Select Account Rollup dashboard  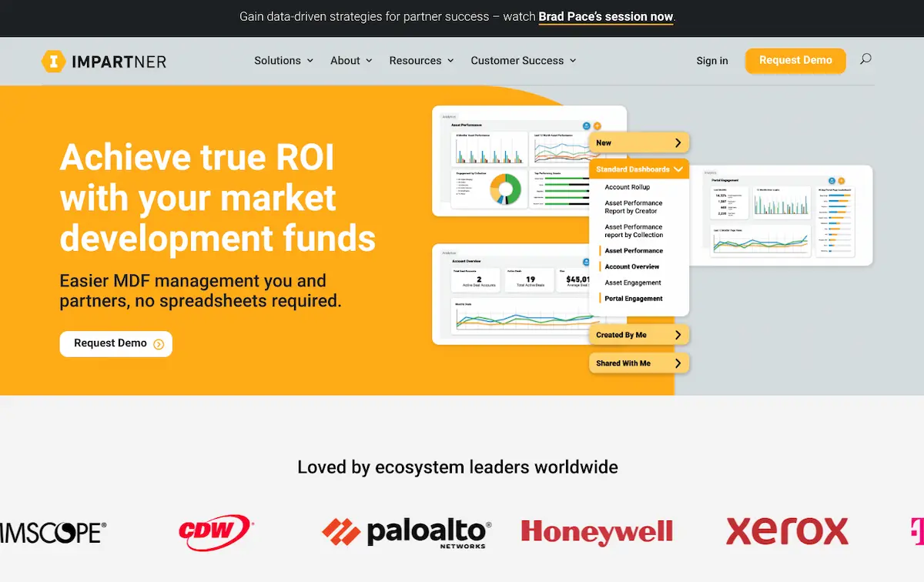(628, 187)
